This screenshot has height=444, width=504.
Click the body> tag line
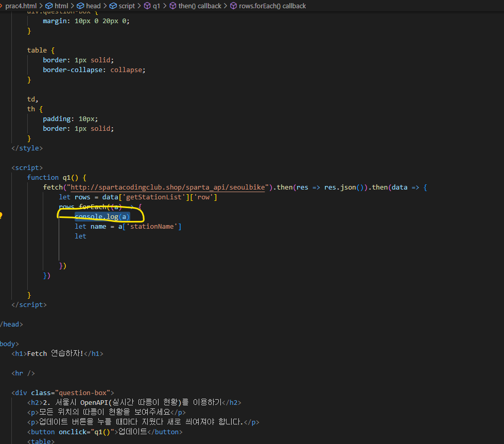tap(9, 344)
